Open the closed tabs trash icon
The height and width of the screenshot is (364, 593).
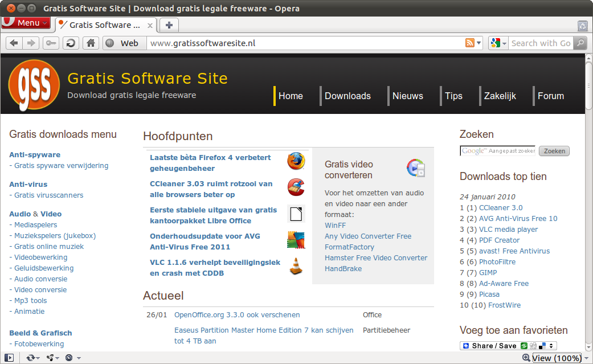tap(582, 26)
